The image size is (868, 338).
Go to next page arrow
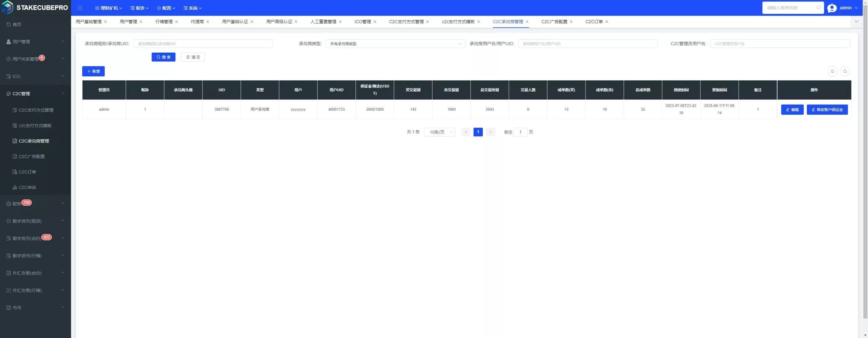[490, 132]
